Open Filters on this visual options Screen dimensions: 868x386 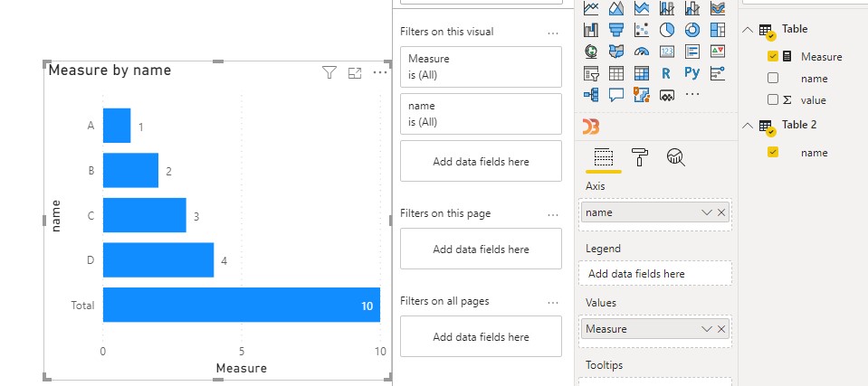coord(552,33)
